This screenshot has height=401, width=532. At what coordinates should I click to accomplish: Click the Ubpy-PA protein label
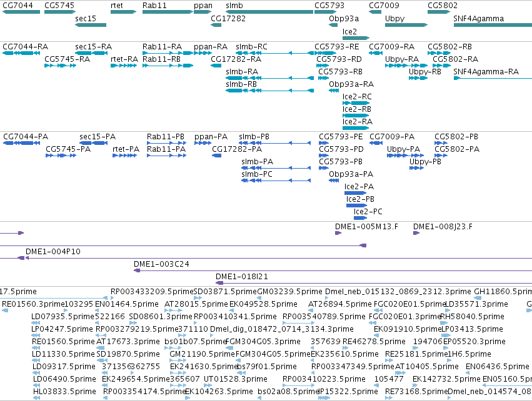403,149
